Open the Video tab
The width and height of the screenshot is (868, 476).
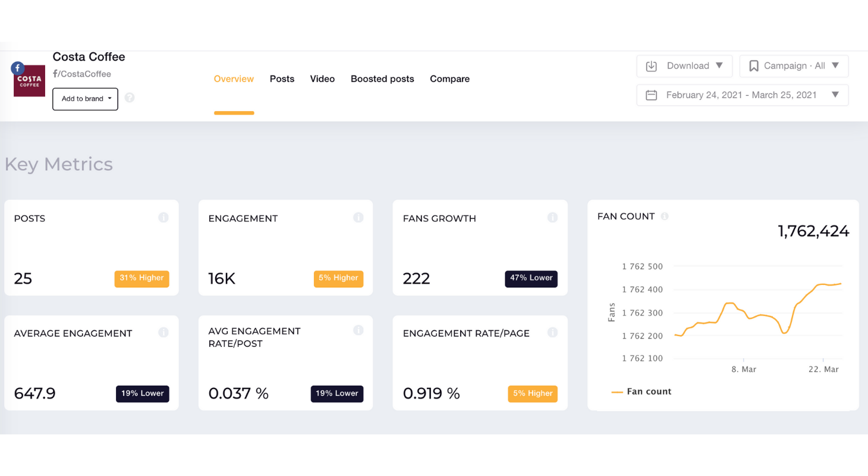click(322, 79)
